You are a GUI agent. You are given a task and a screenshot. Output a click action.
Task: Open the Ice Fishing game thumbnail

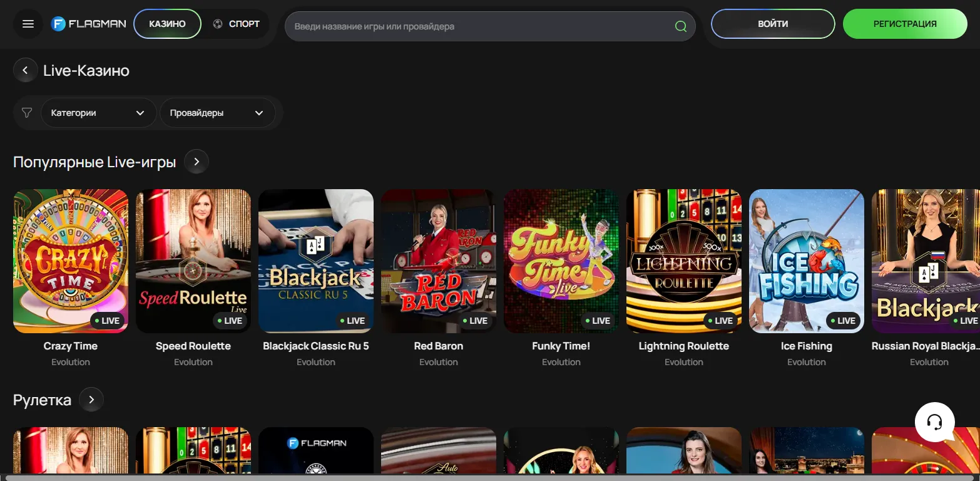tap(807, 261)
